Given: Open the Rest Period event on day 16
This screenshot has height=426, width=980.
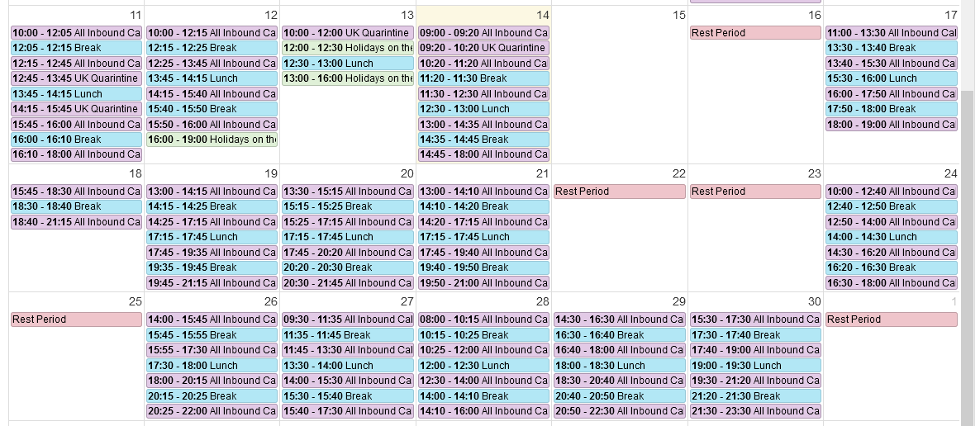Looking at the screenshot, I should coord(755,32).
